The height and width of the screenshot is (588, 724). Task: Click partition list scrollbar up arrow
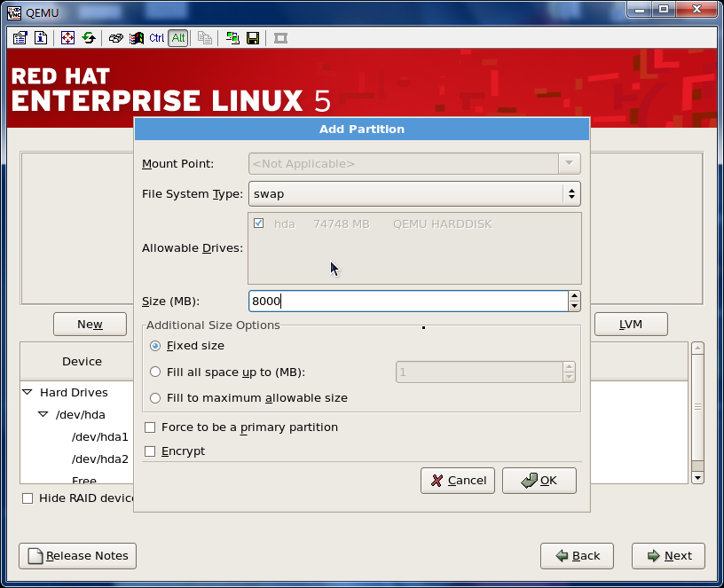697,348
